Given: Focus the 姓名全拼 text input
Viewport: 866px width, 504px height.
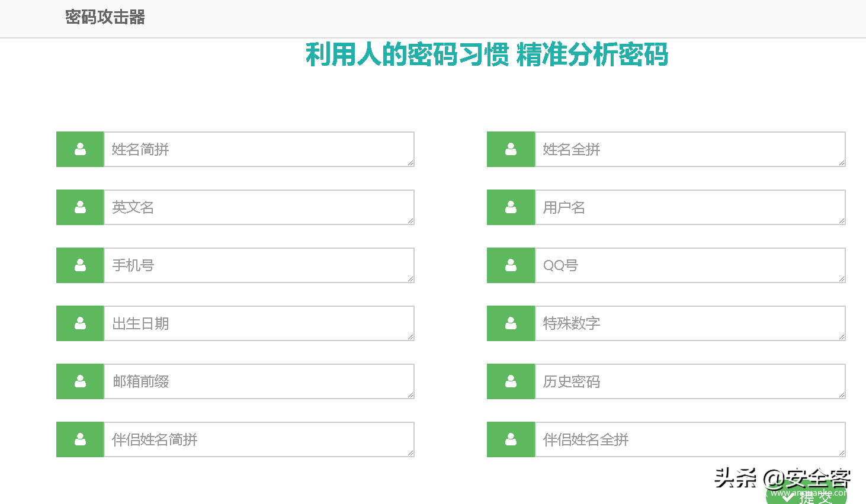Looking at the screenshot, I should pos(689,149).
